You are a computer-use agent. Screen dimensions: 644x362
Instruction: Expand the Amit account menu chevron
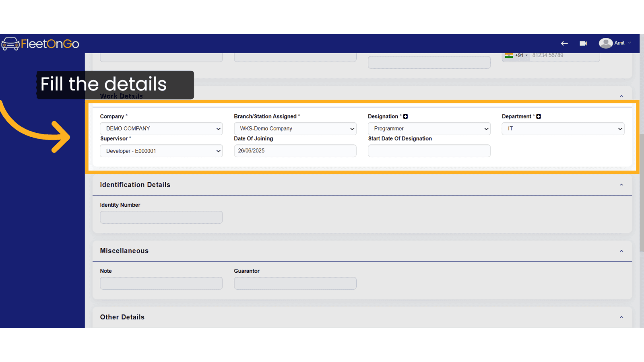(630, 43)
